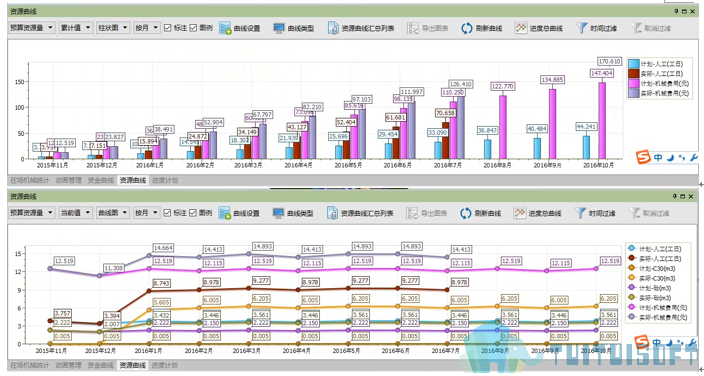
Task: Switch to 进度计划 tab under bar chart
Action: point(165,181)
